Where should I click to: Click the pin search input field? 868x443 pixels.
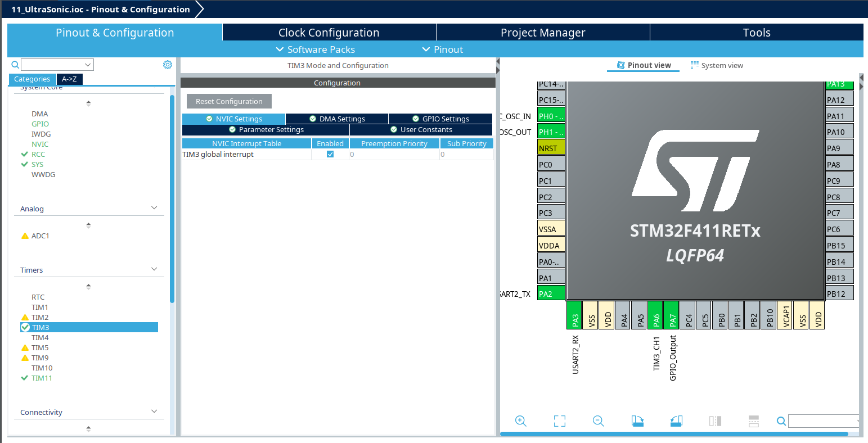click(822, 421)
